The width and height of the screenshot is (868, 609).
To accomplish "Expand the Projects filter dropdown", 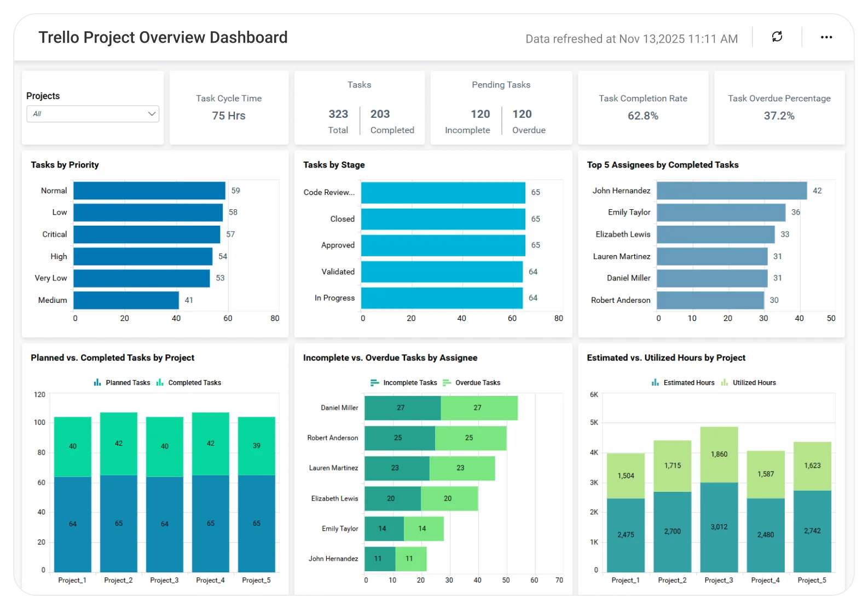I will click(93, 114).
